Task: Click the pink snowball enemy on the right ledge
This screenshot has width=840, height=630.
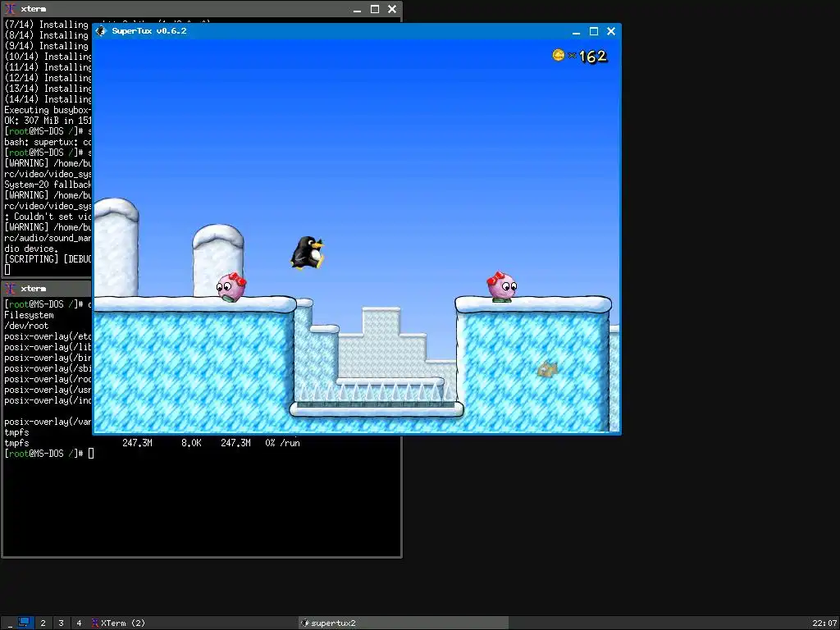Action: 502,287
